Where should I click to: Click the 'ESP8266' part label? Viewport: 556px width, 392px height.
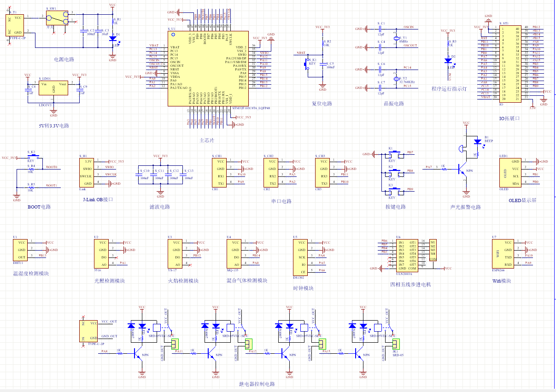[498, 270]
